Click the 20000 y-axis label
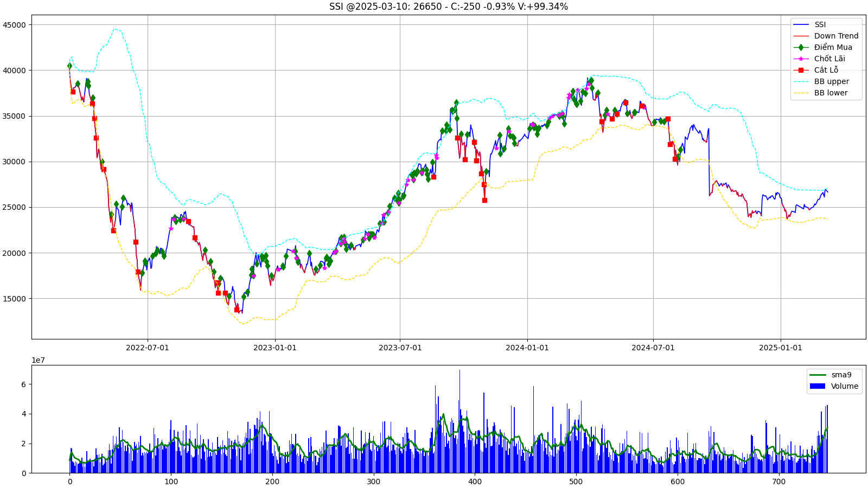Screen dimensions: 868x488 [14, 253]
